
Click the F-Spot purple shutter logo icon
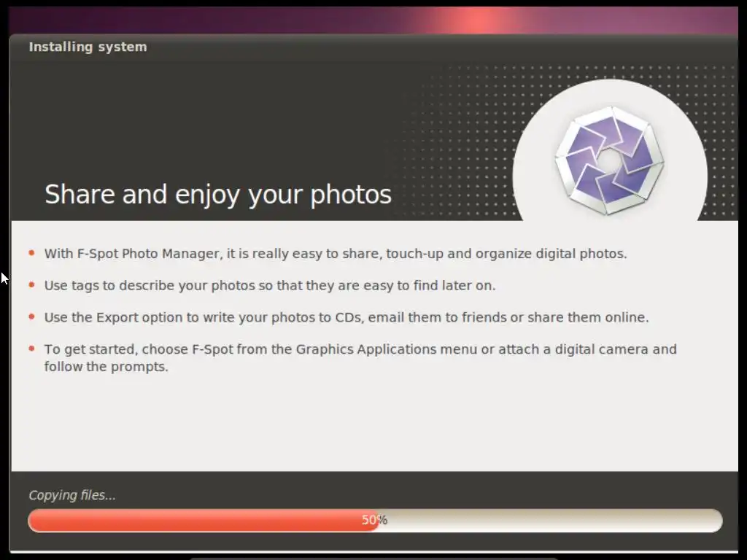coord(609,160)
